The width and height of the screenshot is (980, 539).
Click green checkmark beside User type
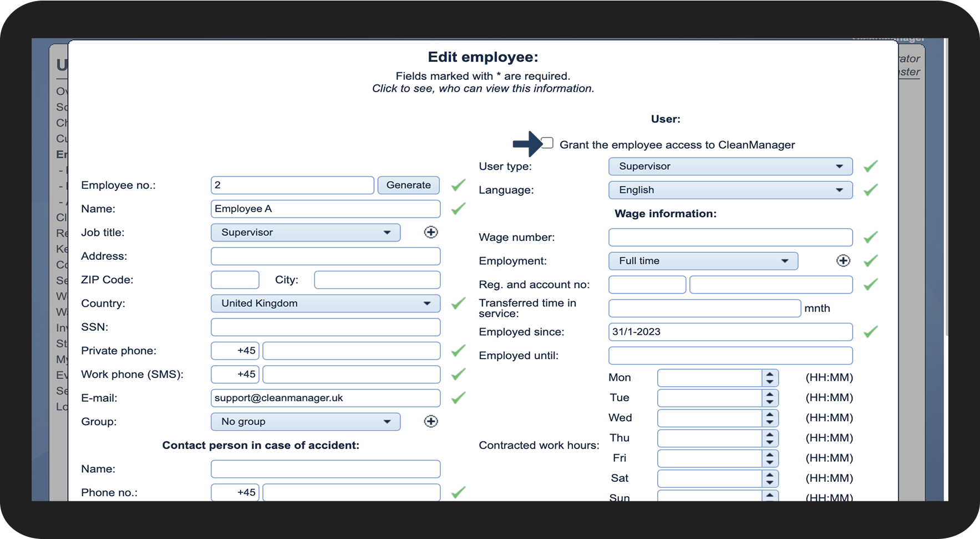tap(870, 167)
